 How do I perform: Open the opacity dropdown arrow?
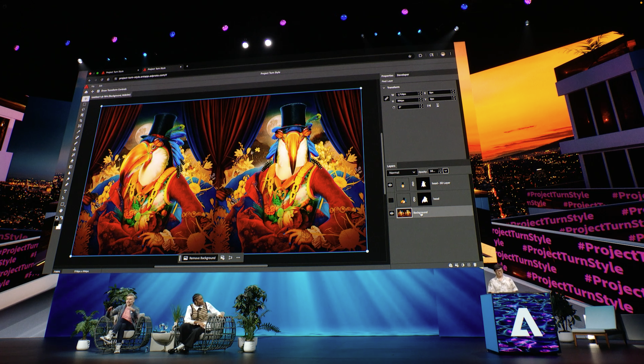(446, 171)
